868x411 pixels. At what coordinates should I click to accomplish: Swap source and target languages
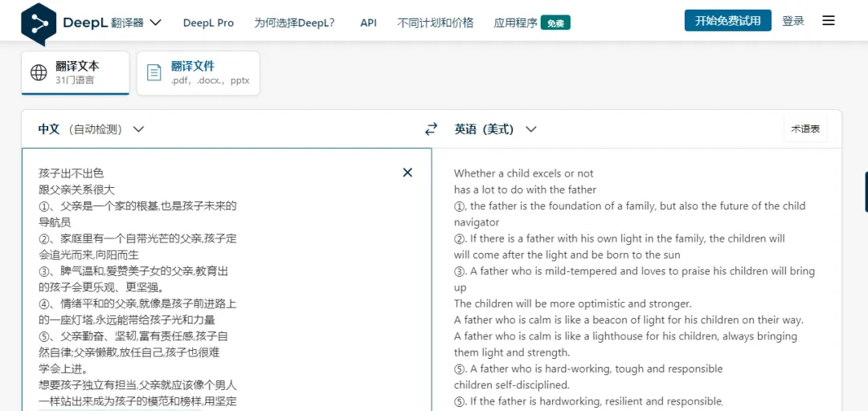431,129
